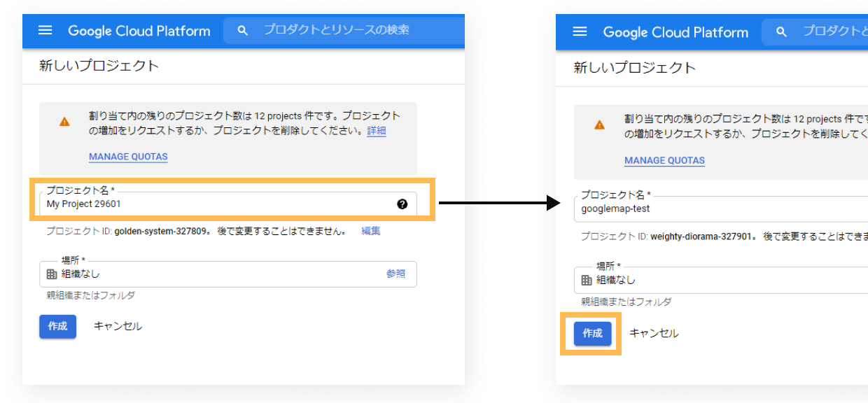This screenshot has width=868, height=403.
Task: Open the hamburger menu in the left screenshot
Action: click(x=45, y=30)
